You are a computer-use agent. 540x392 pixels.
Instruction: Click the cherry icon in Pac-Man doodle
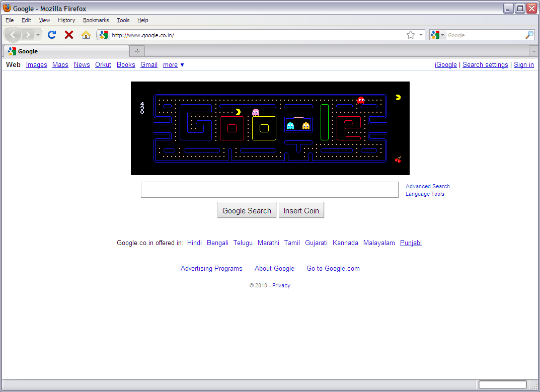click(x=398, y=160)
